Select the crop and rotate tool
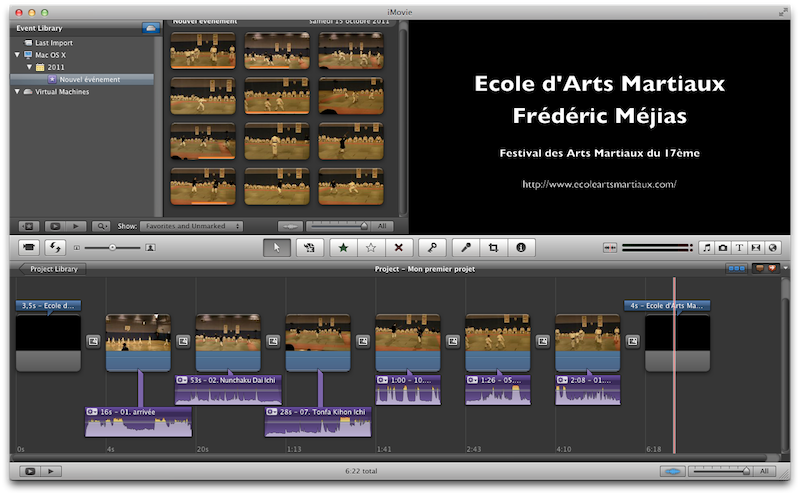The width and height of the screenshot is (800, 495). [493, 248]
